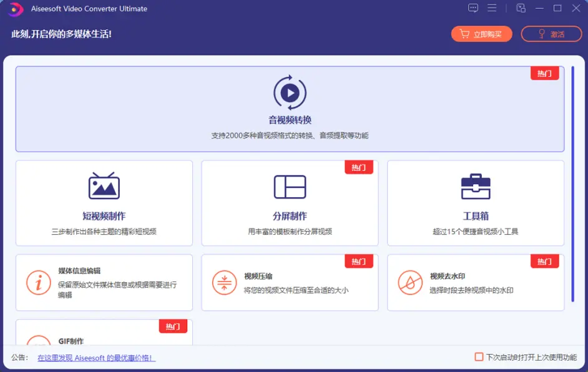Open the 音视频转换 converter icon

pos(290,93)
